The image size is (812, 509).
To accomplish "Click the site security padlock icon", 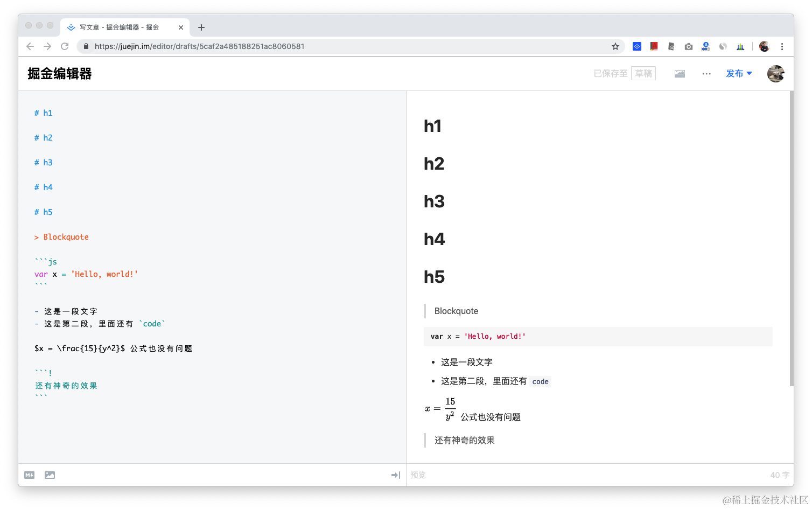I will (x=86, y=46).
